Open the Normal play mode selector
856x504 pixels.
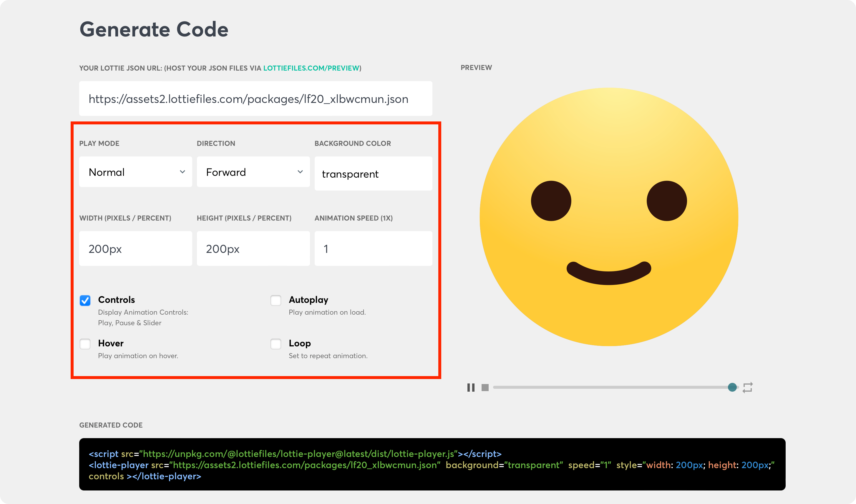pos(135,172)
